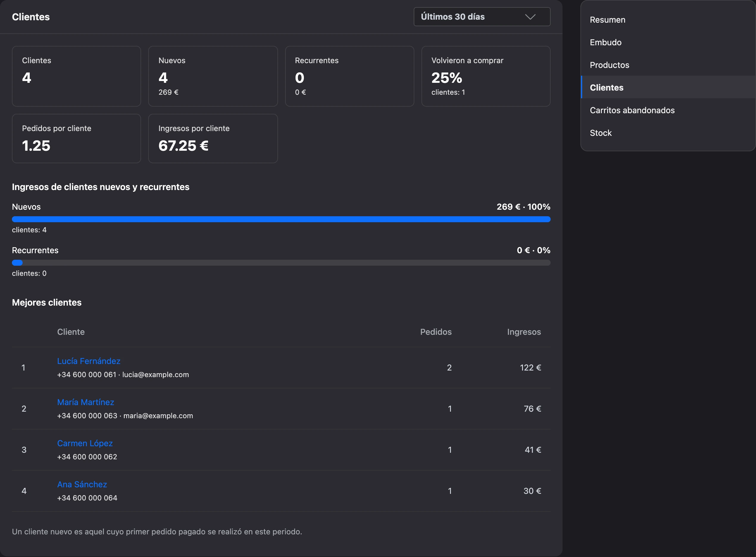Screen dimensions: 756x557
Task: Click the Nuevos blue revenue progress bar
Action: point(281,219)
